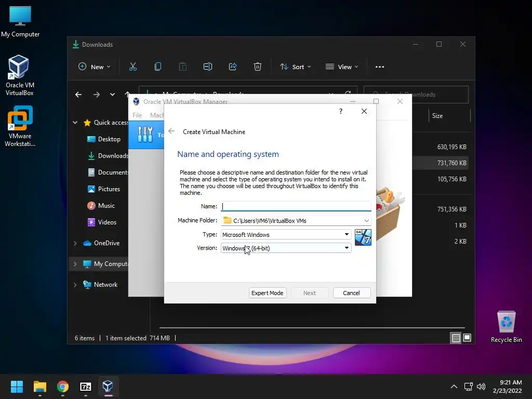
Task: Launch Google Chrome from the taskbar
Action: (x=63, y=387)
